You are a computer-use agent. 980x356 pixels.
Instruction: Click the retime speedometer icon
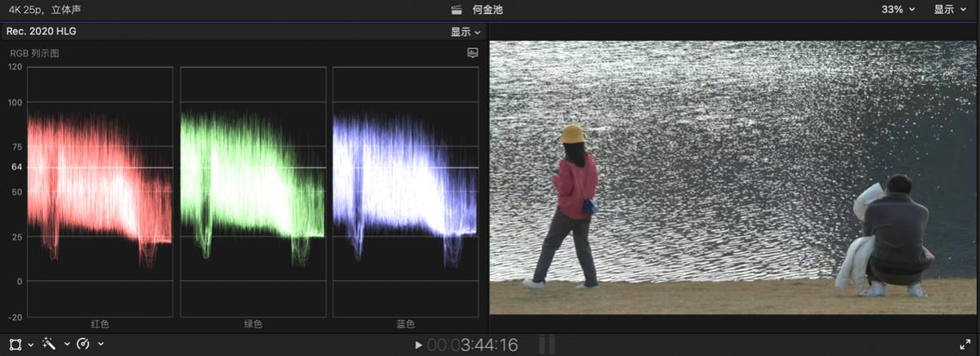click(82, 345)
